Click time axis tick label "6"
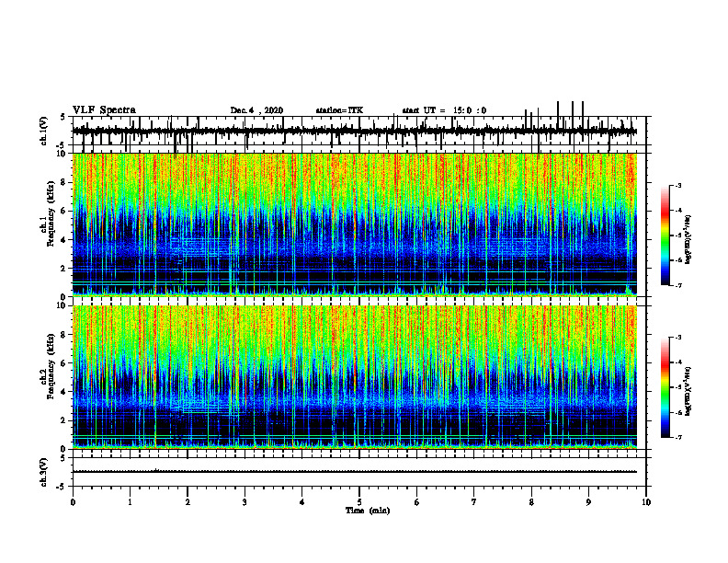 (417, 502)
